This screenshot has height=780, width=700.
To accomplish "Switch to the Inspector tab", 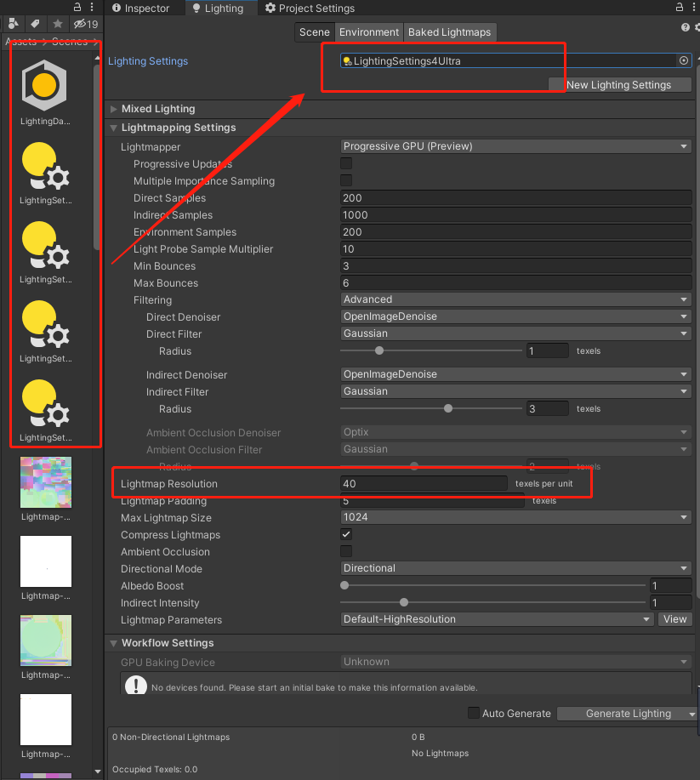I will (x=145, y=9).
